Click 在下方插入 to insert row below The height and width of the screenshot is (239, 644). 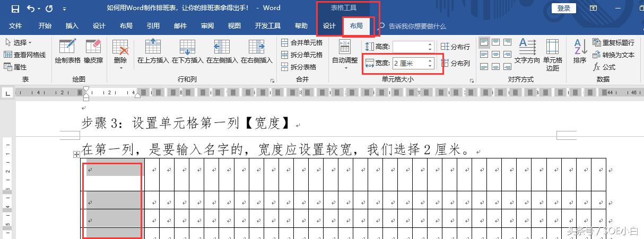click(x=187, y=51)
